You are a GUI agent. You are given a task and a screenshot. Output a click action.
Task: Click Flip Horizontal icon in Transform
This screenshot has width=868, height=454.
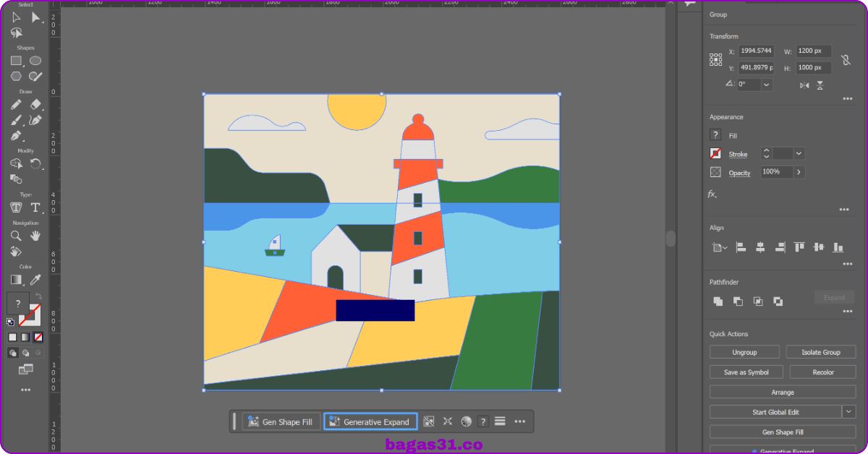(x=804, y=85)
